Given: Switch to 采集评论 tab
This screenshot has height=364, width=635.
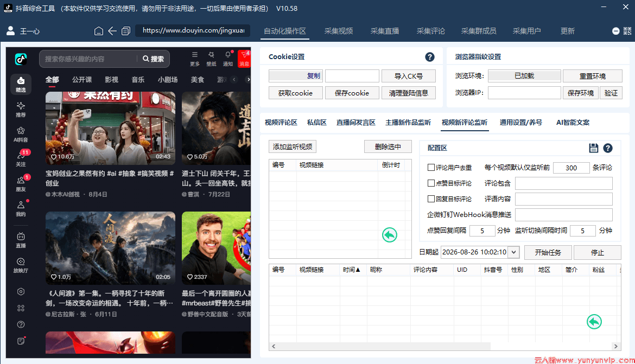Looking at the screenshot, I should [x=431, y=31].
